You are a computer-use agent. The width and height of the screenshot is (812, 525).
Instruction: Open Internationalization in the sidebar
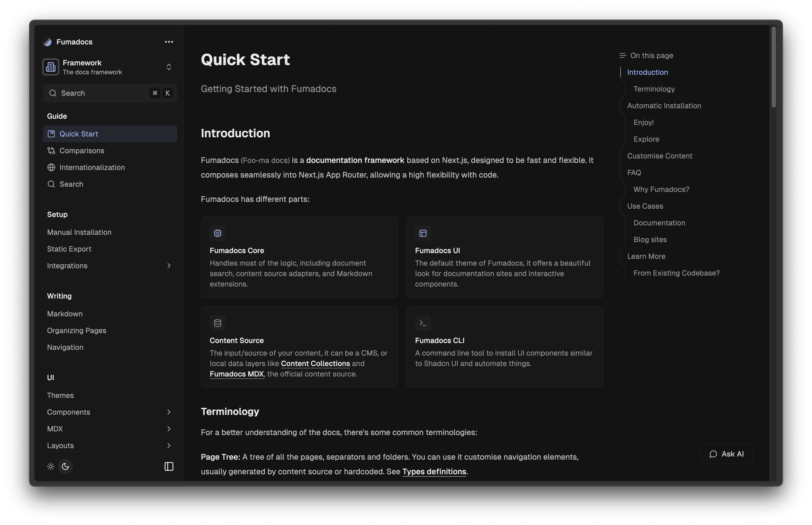coord(110,167)
